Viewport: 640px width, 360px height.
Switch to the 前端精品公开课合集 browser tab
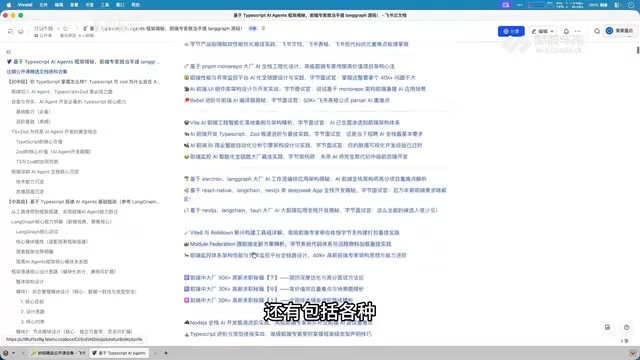pos(58,353)
